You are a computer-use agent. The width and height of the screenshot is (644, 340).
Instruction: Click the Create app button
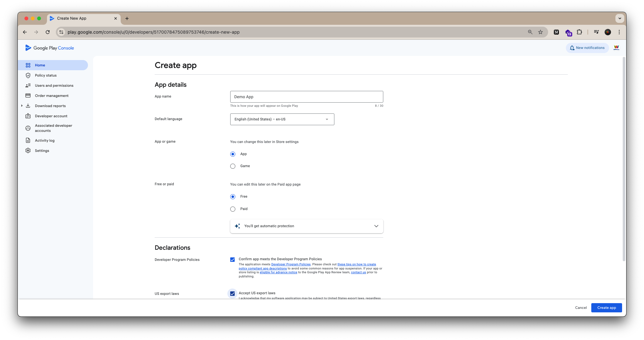pos(606,308)
